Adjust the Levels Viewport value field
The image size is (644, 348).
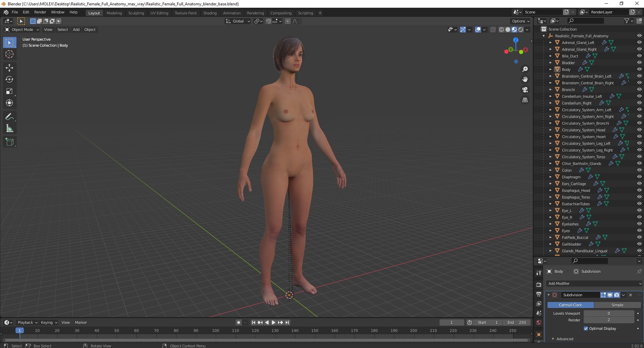tap(609, 313)
